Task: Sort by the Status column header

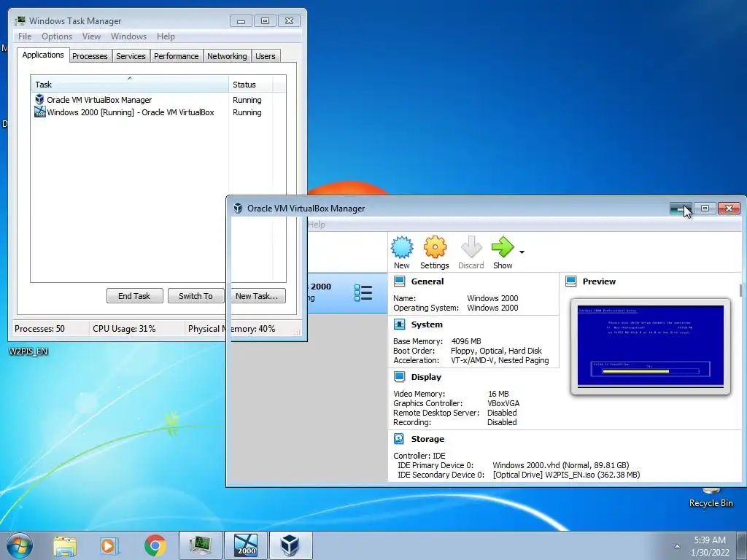Action: point(249,84)
